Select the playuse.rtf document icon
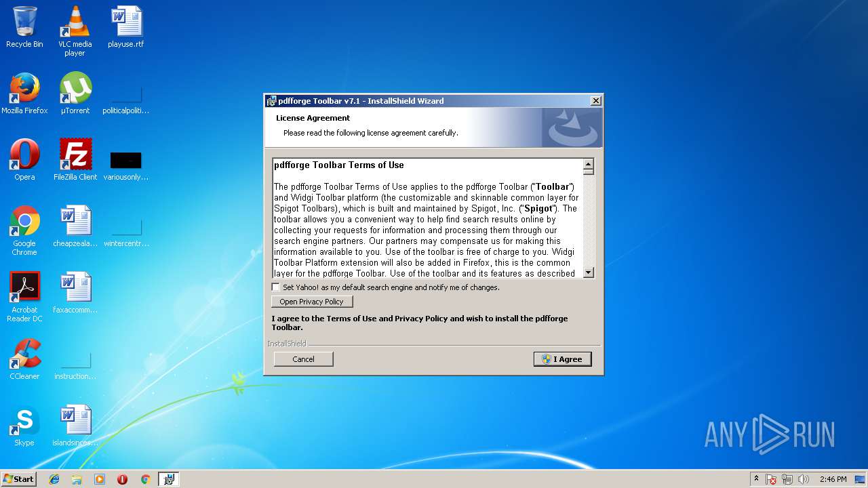 [126, 27]
